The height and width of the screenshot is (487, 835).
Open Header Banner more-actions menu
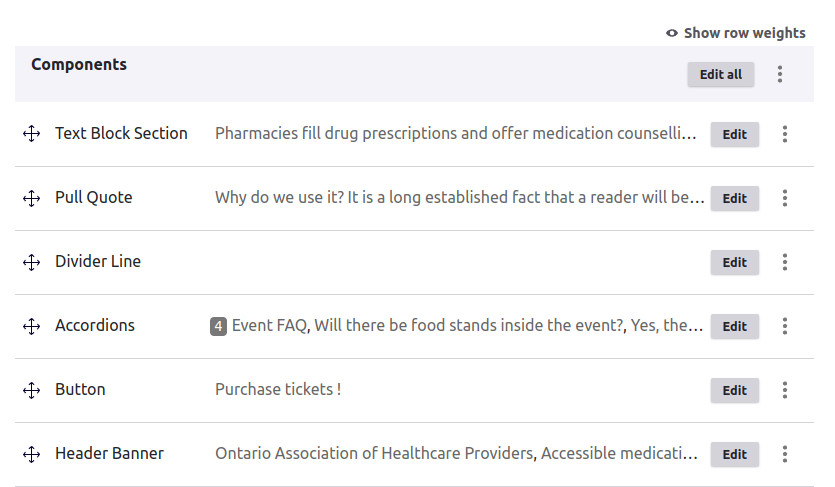click(785, 454)
